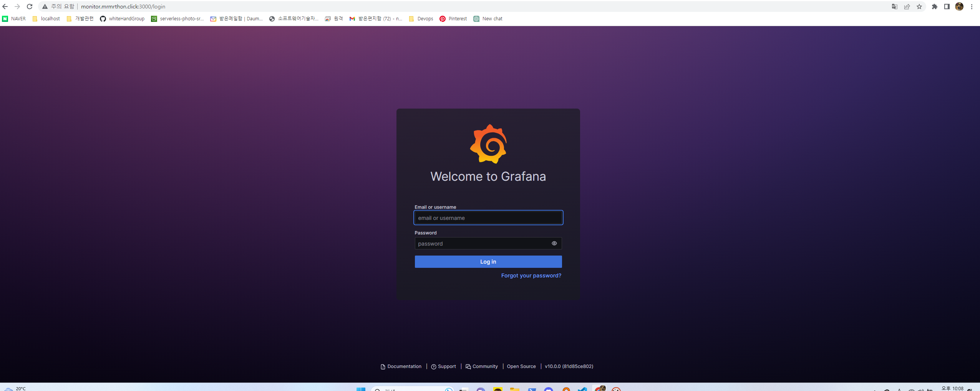Screen dimensions: 980x391
Task: Share this page from address bar
Action: [907, 7]
